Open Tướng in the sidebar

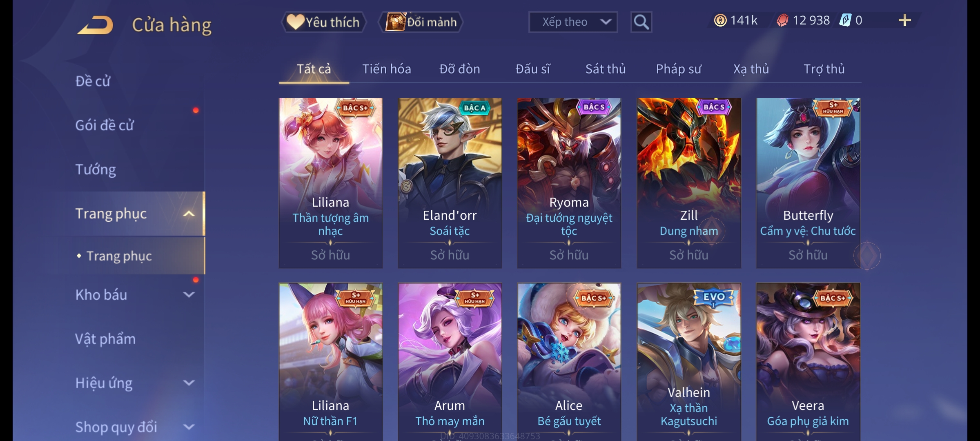click(96, 169)
